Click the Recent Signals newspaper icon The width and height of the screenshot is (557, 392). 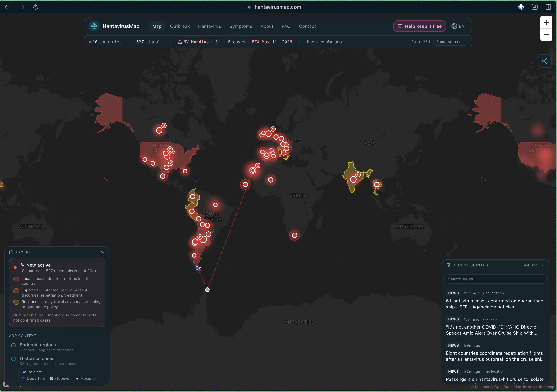coord(448,265)
